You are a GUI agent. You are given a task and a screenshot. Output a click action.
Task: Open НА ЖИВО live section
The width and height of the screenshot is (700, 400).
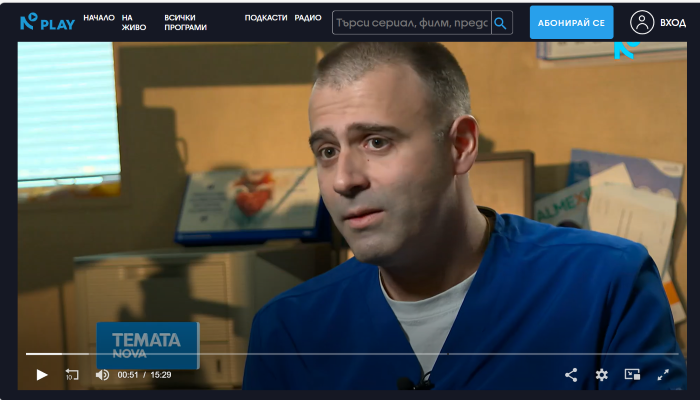(133, 22)
